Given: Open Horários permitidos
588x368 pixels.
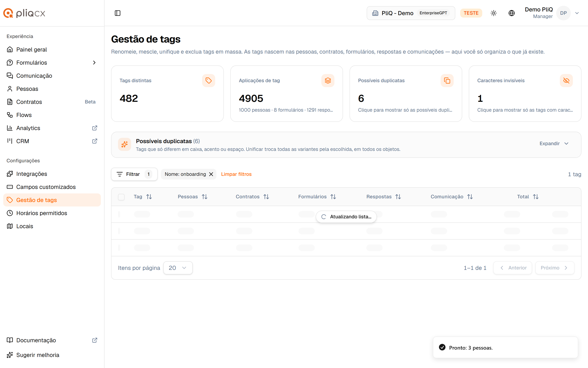Looking at the screenshot, I should 52,213.
